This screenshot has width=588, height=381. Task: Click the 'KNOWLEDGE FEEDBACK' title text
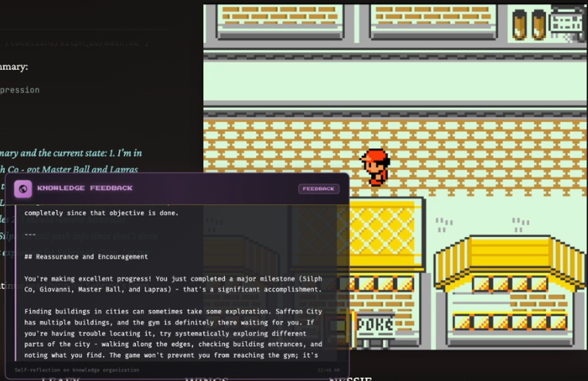85,188
